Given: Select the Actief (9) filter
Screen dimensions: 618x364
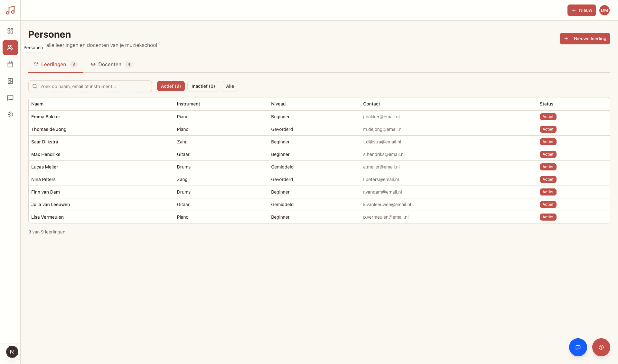Looking at the screenshot, I should pyautogui.click(x=171, y=86).
